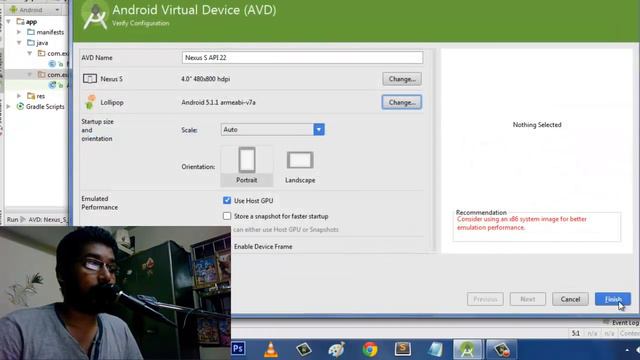The width and height of the screenshot is (640, 360).
Task: Open the screen recorder taskbar icon
Action: 501,349
